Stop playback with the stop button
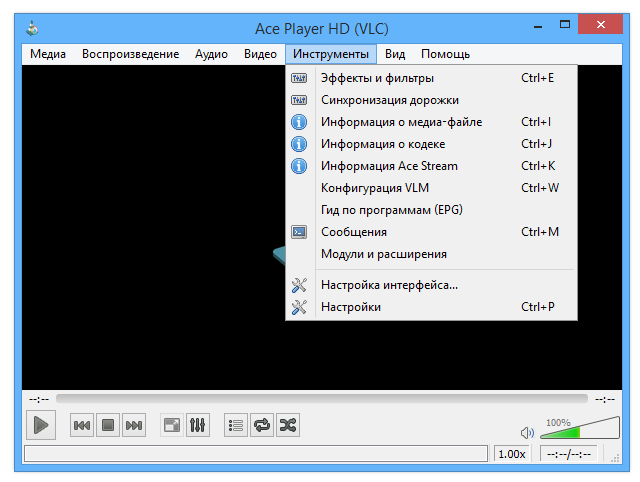 click(x=108, y=425)
